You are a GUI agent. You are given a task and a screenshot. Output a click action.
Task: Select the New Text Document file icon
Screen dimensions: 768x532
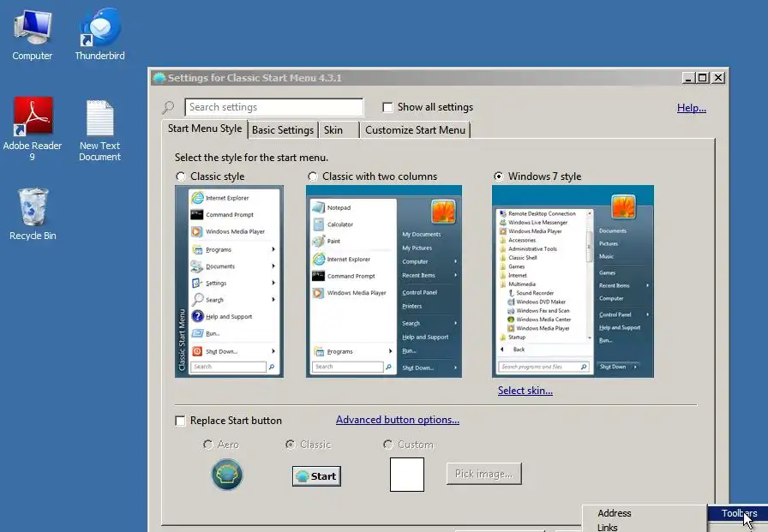(x=100, y=130)
